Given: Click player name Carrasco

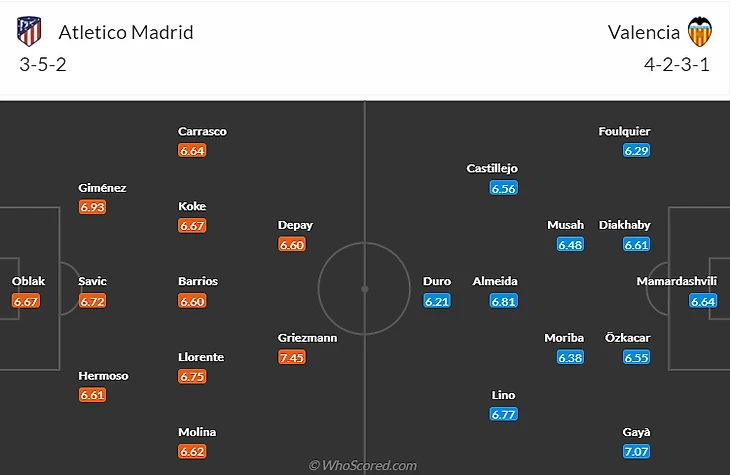Looking at the screenshot, I should 203,131.
